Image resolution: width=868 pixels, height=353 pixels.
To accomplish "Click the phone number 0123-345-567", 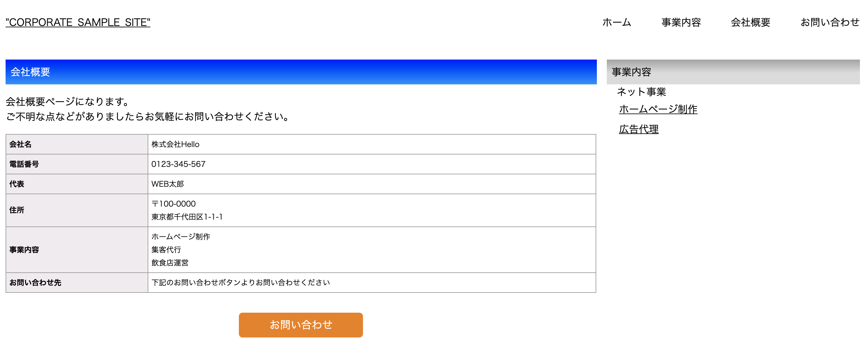I will (x=178, y=164).
